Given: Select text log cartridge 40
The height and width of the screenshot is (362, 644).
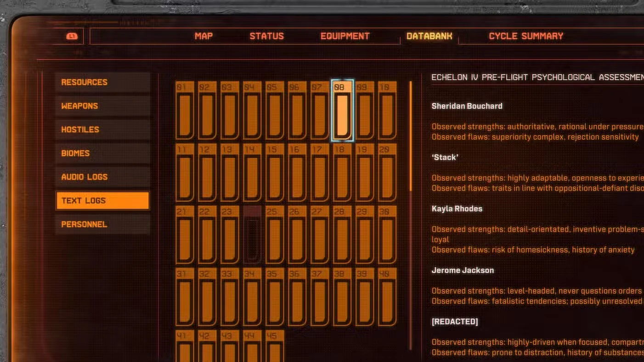Looking at the screenshot, I should 387,297.
